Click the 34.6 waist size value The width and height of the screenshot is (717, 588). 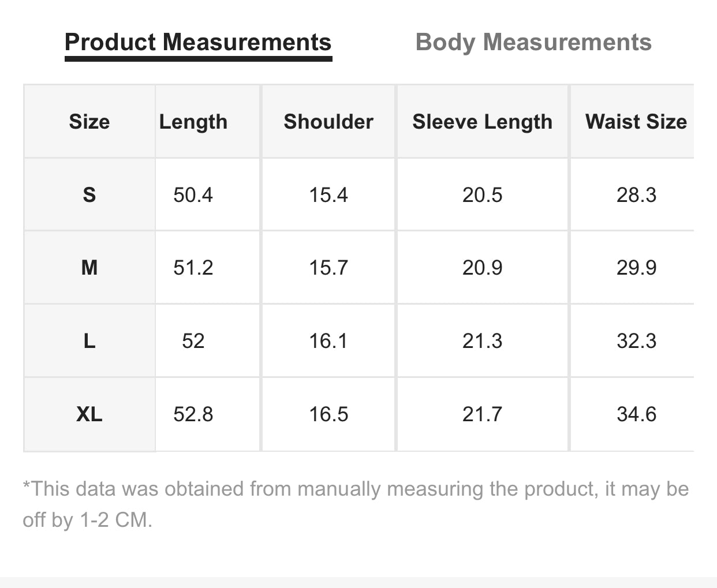pos(636,414)
